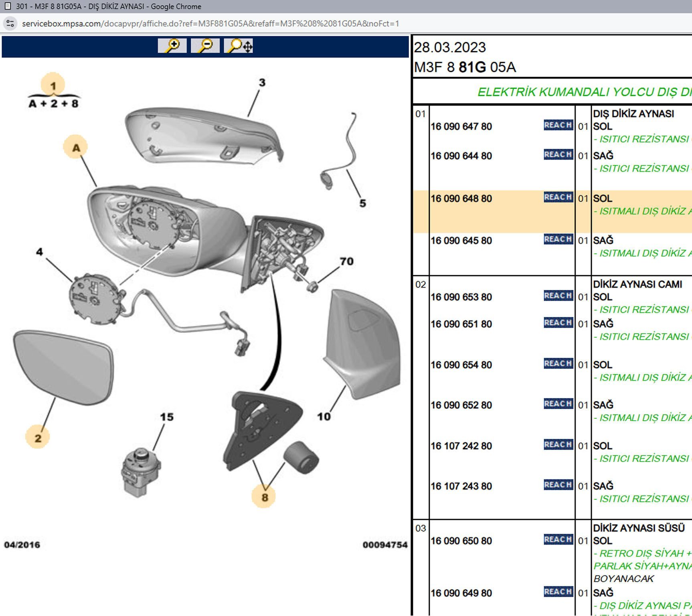This screenshot has width=692, height=616.
Task: Select callout A on the mirror housing
Action: pyautogui.click(x=76, y=148)
